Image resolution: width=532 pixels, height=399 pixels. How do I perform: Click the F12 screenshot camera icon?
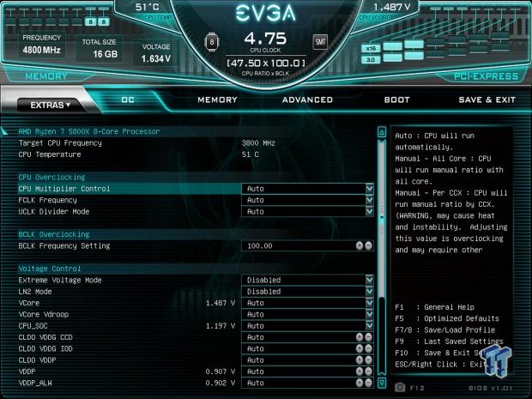[400, 388]
